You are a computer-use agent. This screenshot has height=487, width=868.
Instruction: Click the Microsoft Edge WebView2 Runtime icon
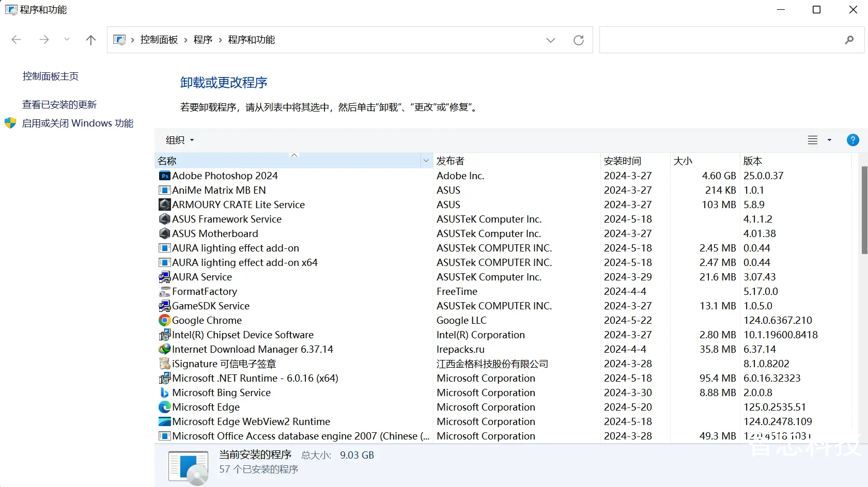(164, 422)
